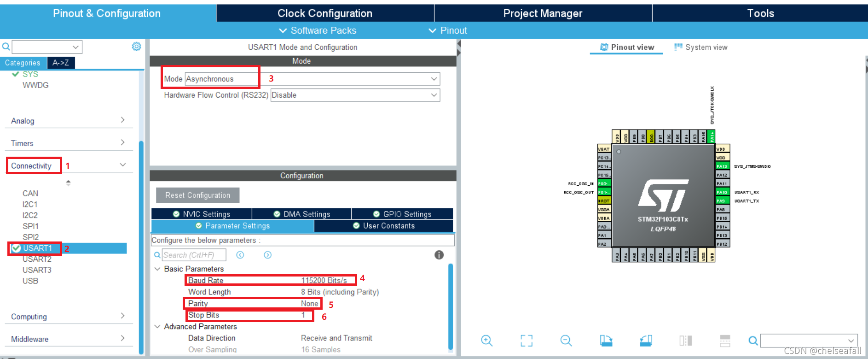Open the GPIO Settings tab

tap(403, 214)
